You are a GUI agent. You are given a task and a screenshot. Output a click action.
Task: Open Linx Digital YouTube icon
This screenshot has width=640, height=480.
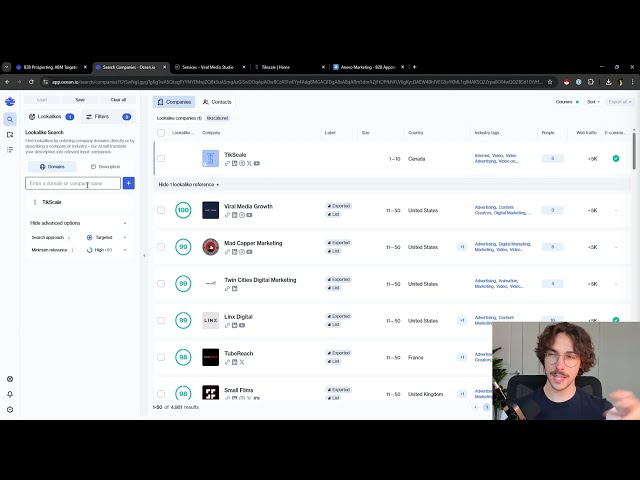(242, 325)
